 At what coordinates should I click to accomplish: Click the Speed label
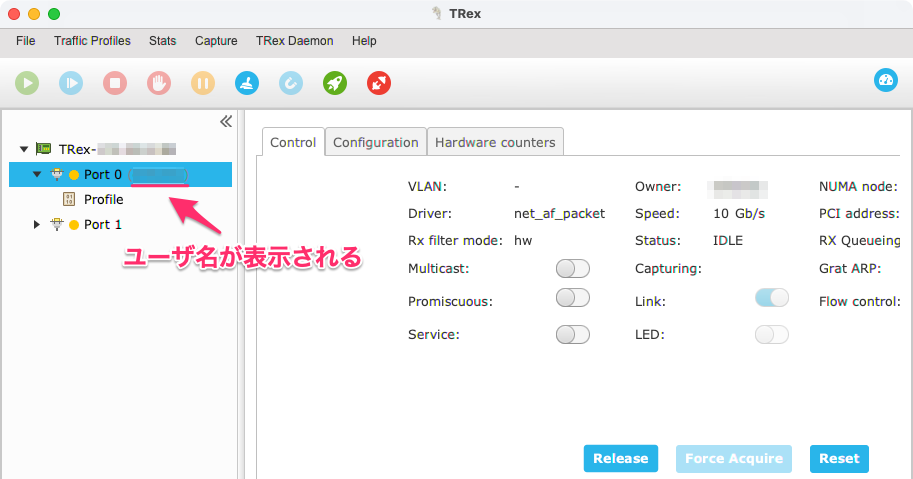[x=657, y=214]
